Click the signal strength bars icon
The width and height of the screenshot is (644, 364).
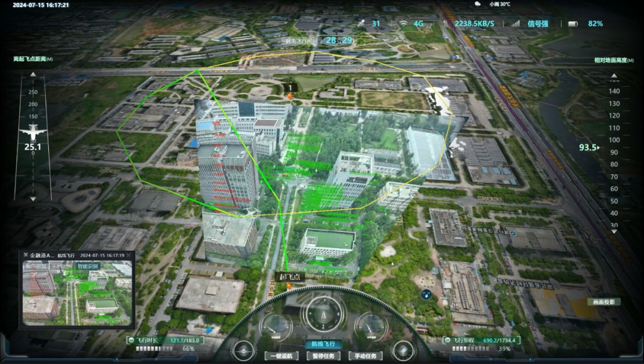point(515,24)
